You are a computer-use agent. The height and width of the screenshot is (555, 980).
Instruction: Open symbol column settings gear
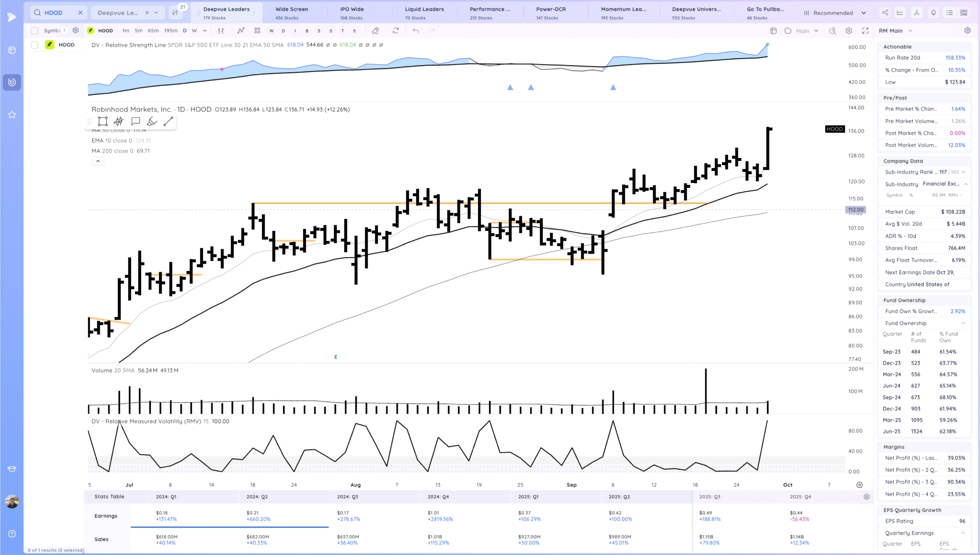pos(76,30)
